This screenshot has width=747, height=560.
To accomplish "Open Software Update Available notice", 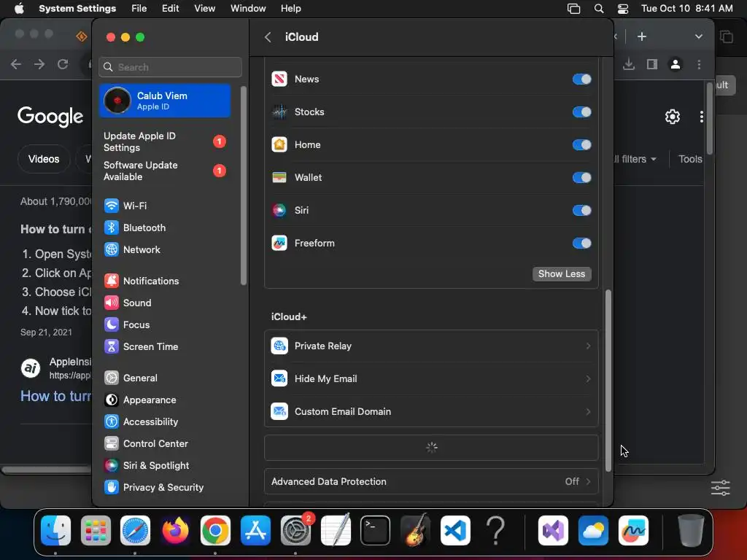I will pos(164,171).
